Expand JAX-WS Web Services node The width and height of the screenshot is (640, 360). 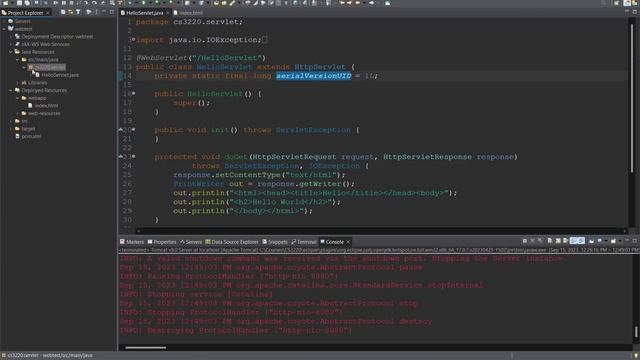11,44
